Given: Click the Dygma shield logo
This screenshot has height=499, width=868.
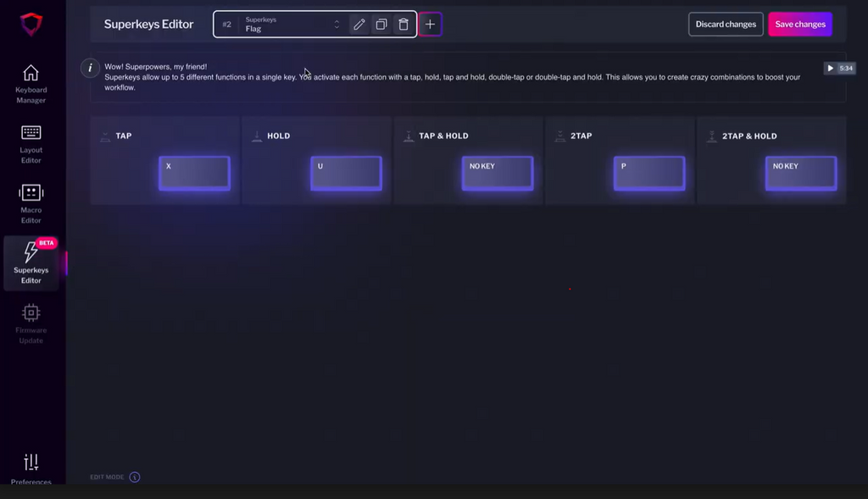Looking at the screenshot, I should tap(31, 25).
